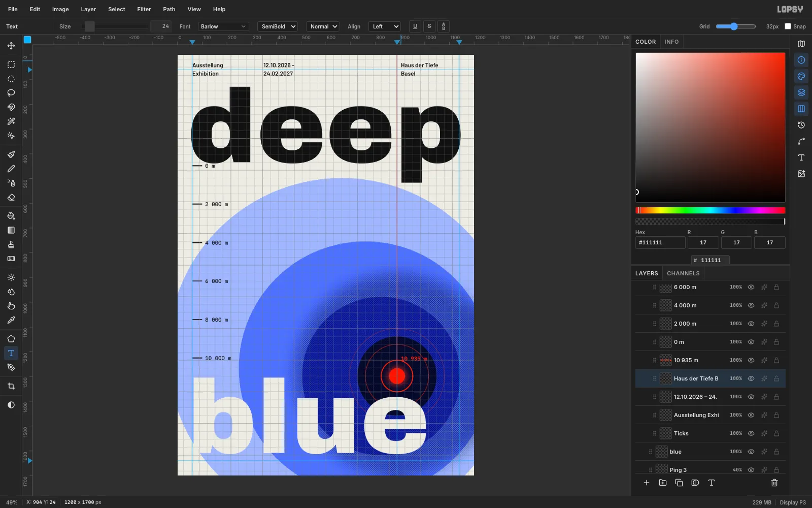Select the Polygon shape tool
Screen dimensions: 812x508
pos(11,339)
